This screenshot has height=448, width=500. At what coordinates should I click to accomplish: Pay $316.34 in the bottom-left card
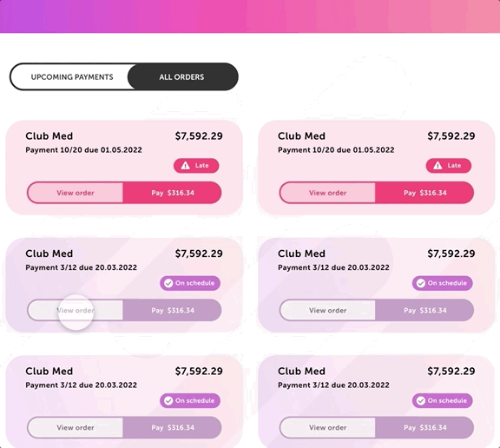coord(172,427)
